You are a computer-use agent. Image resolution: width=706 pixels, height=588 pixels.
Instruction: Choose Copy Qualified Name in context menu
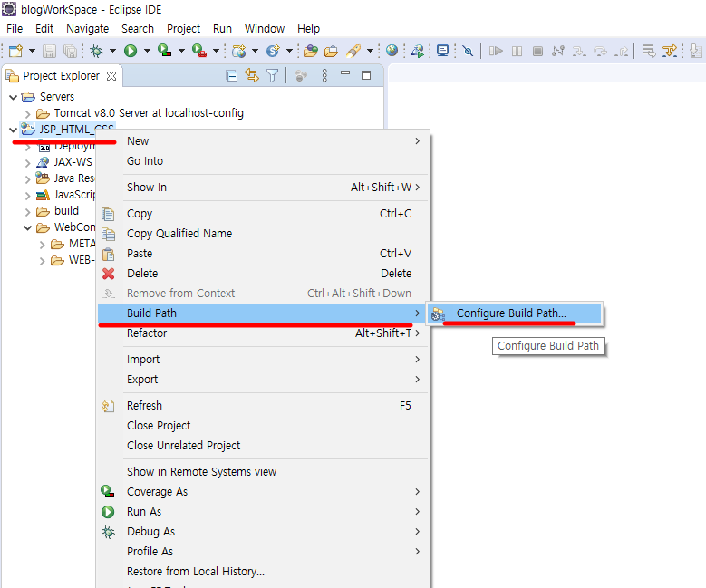tap(263, 234)
